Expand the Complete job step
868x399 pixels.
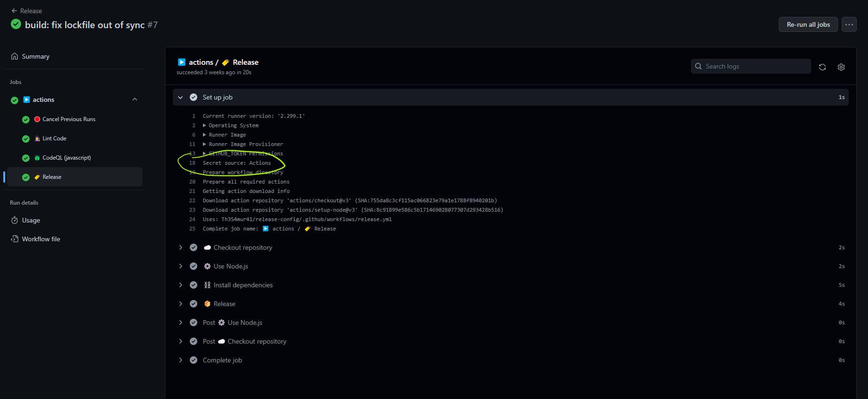click(x=180, y=360)
